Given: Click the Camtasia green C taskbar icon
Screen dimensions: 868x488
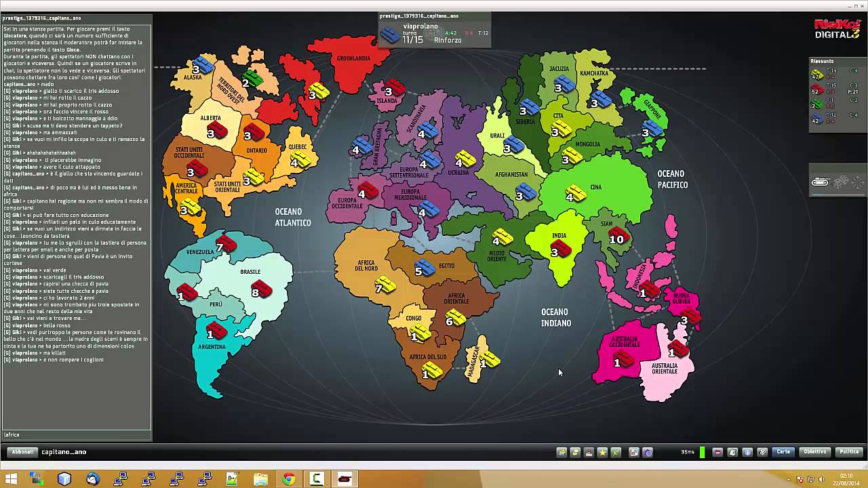Looking at the screenshot, I should click(x=316, y=479).
